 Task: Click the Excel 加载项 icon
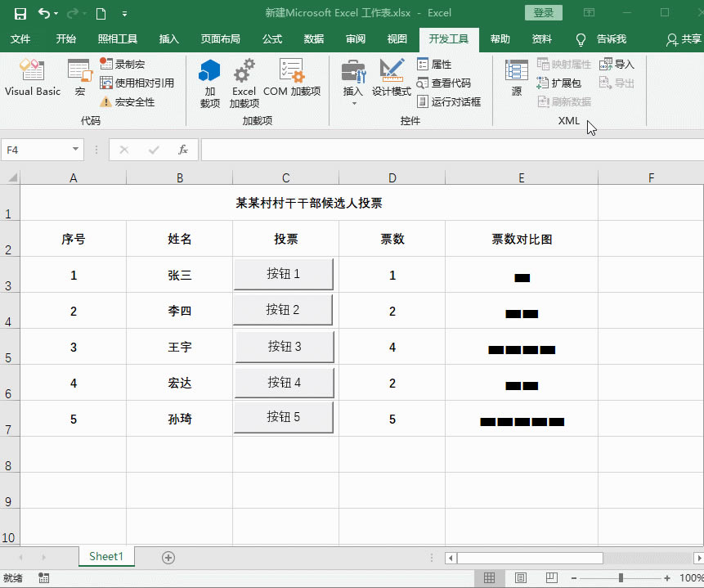(243, 82)
